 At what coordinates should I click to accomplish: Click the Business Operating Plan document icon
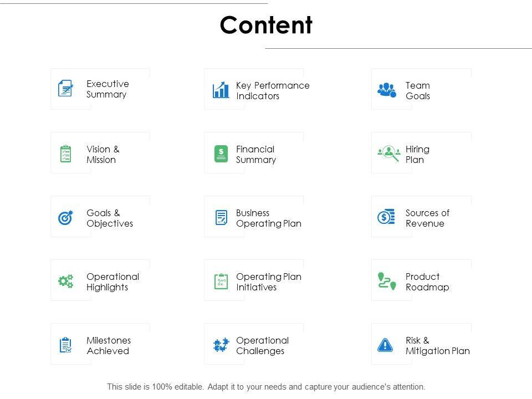point(221,218)
